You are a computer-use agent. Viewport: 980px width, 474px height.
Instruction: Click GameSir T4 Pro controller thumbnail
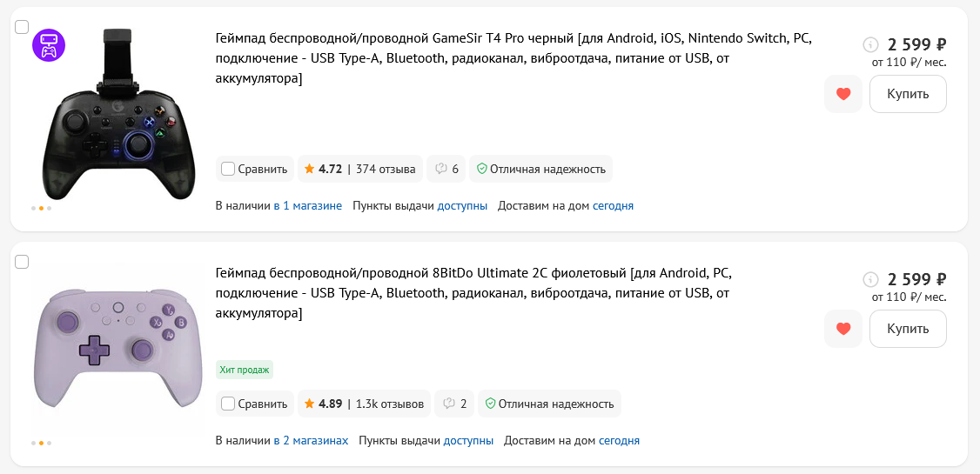tap(119, 122)
